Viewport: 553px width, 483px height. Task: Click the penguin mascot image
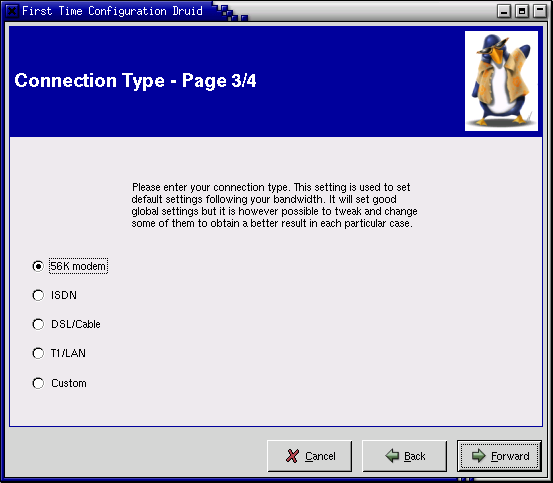click(x=501, y=81)
